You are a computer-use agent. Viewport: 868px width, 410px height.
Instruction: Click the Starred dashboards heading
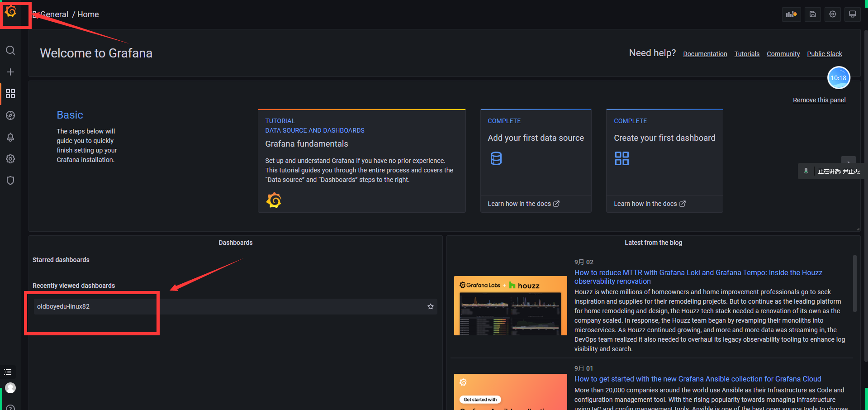coord(61,260)
